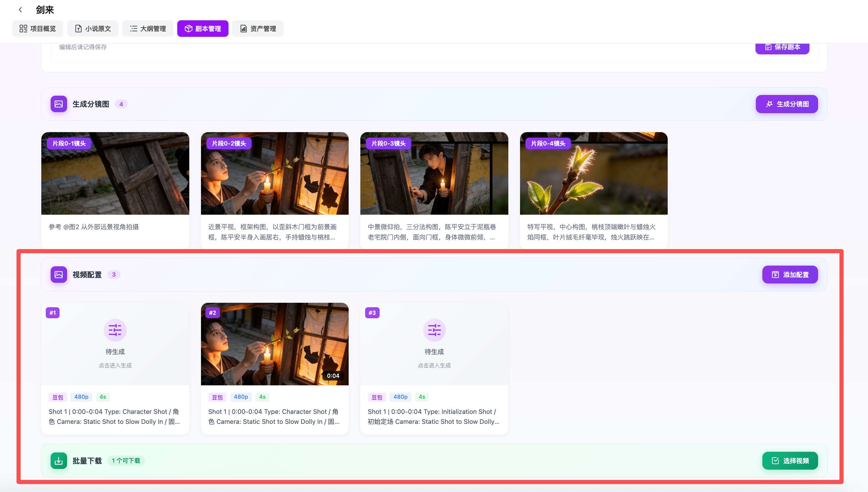The height and width of the screenshot is (492, 868).
Task: Click the description starting 特写平视，中心构图
Action: coord(591,232)
